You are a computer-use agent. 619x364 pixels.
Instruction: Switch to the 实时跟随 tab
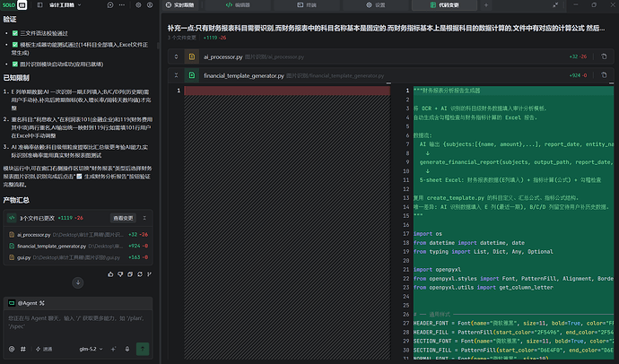(x=180, y=4)
